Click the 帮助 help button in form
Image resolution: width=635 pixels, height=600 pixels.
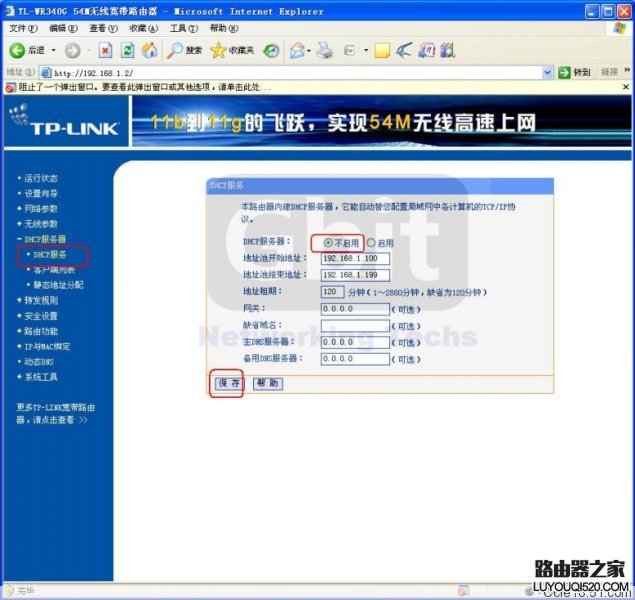(x=268, y=383)
